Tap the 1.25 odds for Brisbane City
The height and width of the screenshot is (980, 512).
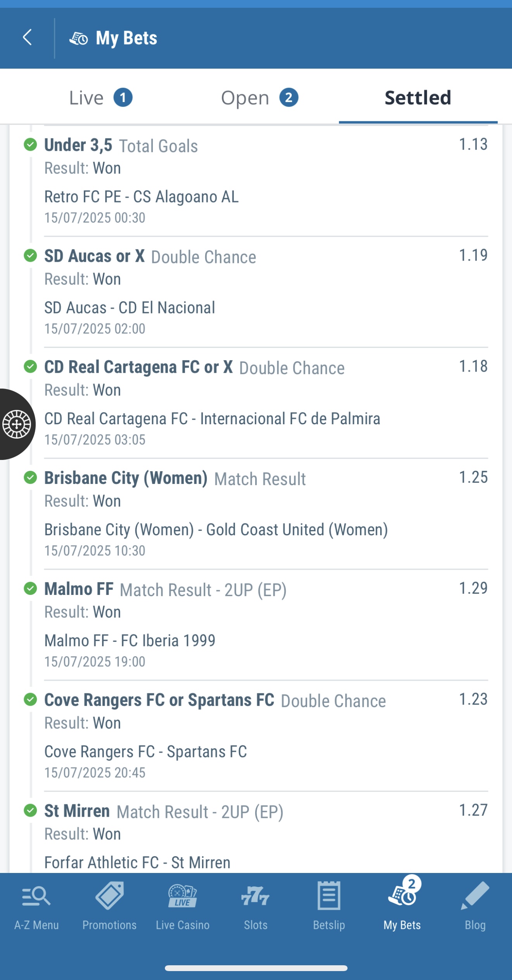(x=473, y=477)
